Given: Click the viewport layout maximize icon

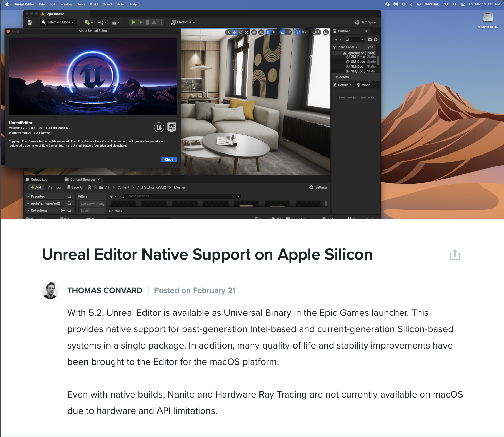Looking at the screenshot, I should (326, 32).
